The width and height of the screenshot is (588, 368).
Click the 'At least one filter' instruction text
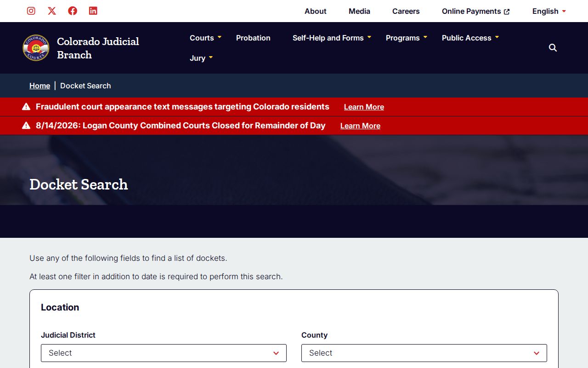coord(156,276)
